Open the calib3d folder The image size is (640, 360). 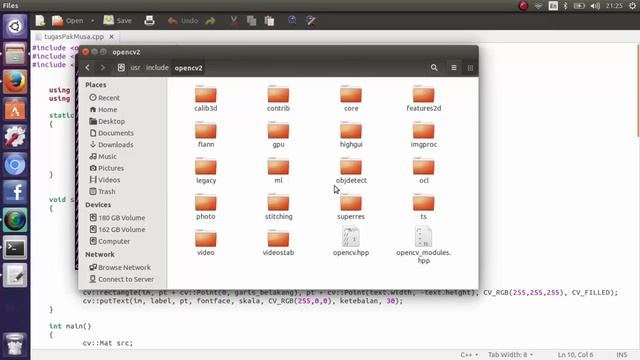[x=206, y=98]
